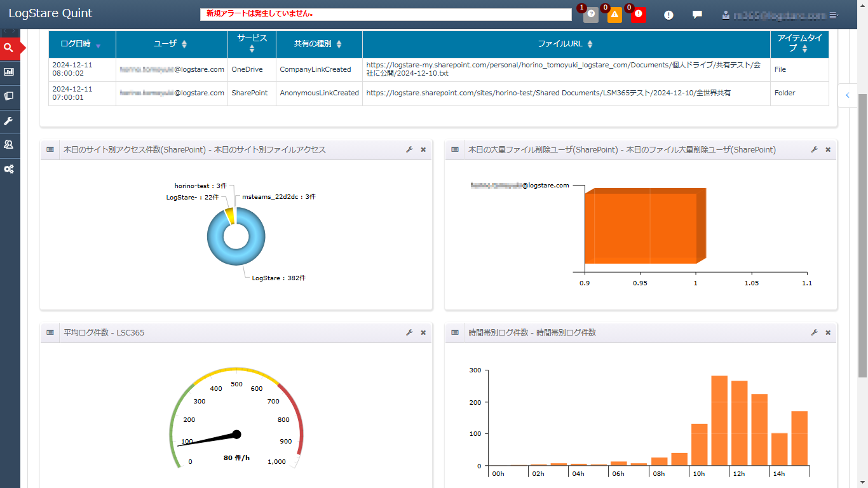This screenshot has width=868, height=488.
Task: Click the tallest bar in hourly log chart
Action: (719, 419)
